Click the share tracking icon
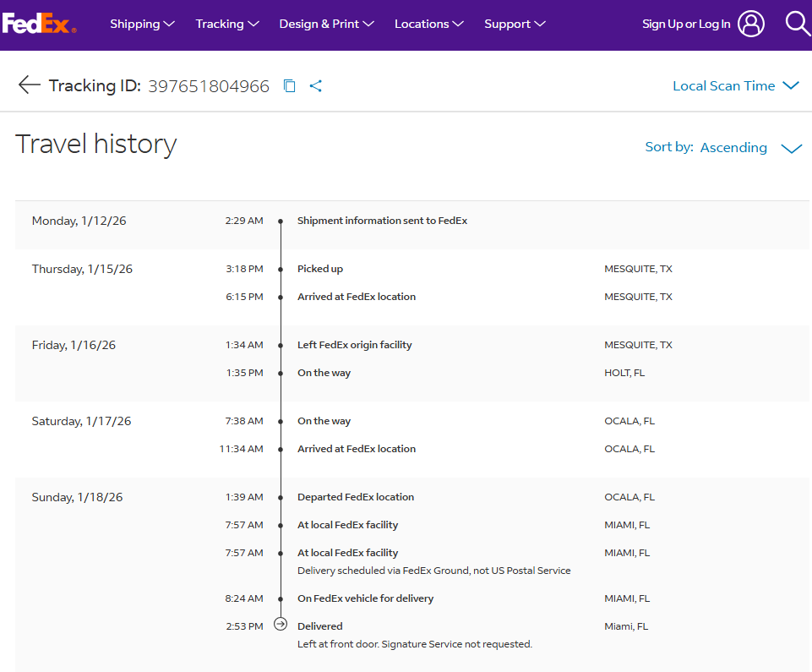The height and width of the screenshot is (672, 812). (316, 86)
